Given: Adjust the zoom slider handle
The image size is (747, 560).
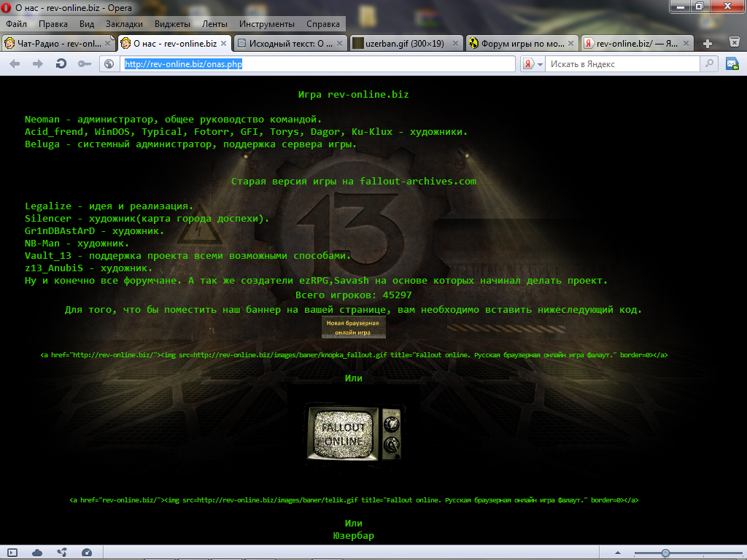Looking at the screenshot, I should (x=665, y=553).
